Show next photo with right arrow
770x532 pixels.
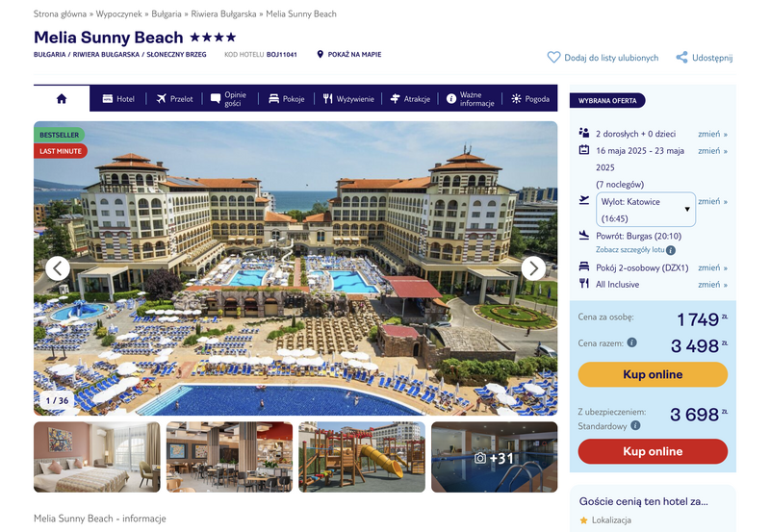click(533, 268)
